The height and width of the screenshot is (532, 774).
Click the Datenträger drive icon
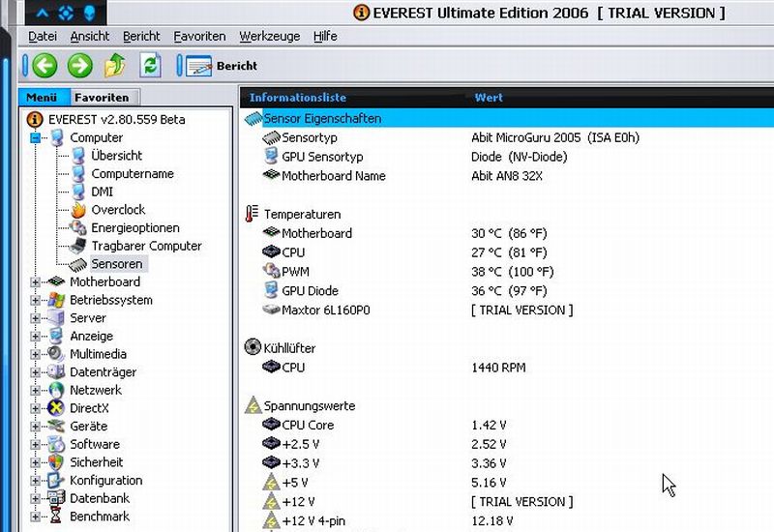pos(56,371)
